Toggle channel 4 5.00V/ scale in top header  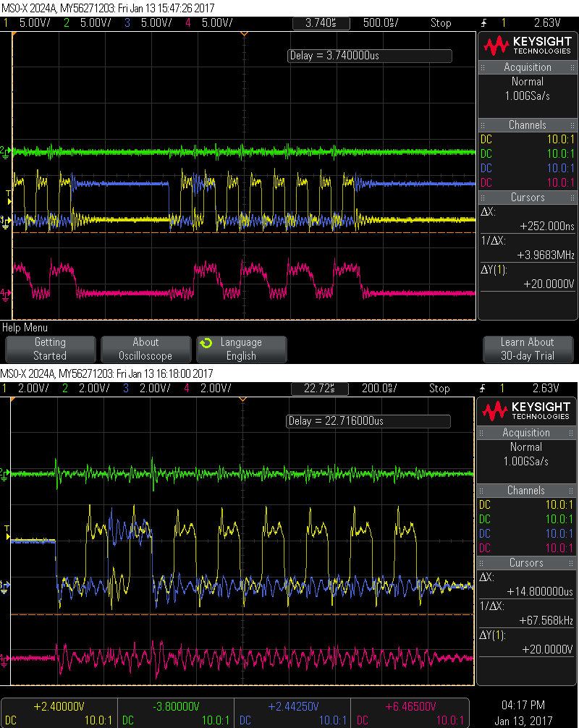pos(211,22)
